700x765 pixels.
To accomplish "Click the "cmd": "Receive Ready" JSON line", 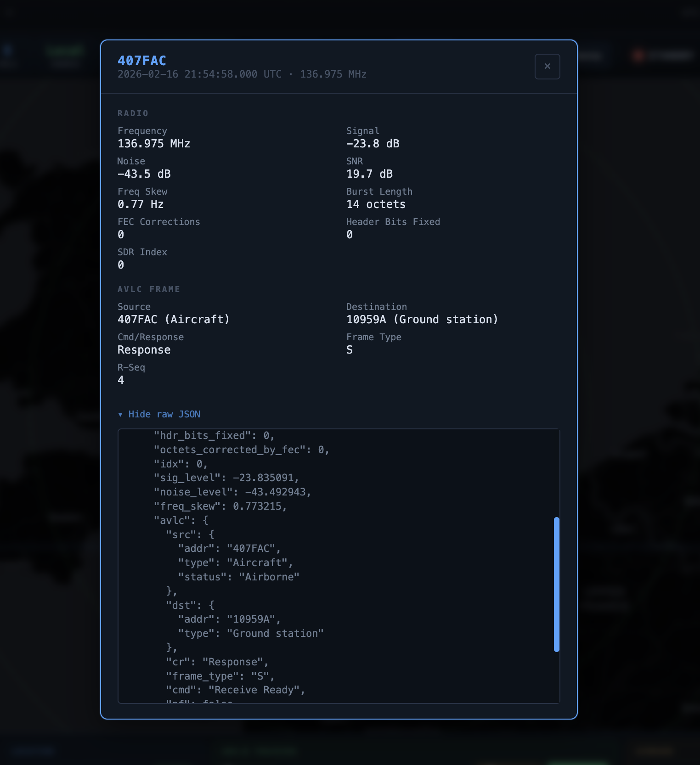I will tap(235, 690).
